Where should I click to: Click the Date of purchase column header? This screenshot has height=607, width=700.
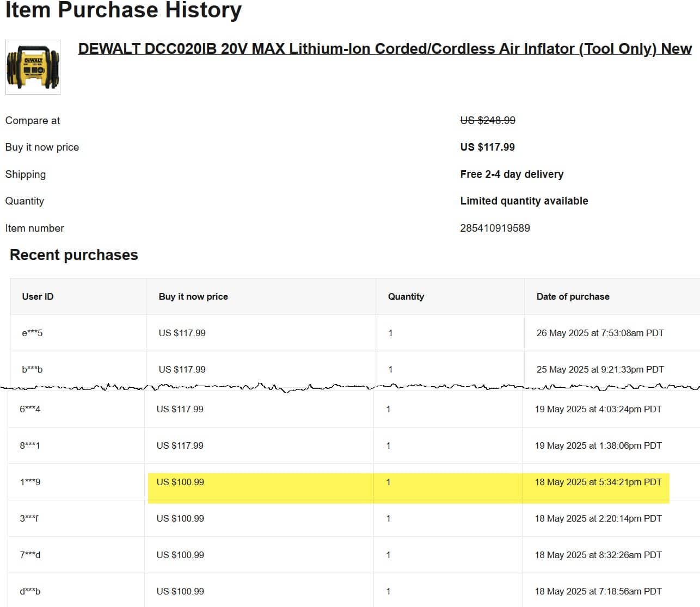pyautogui.click(x=573, y=296)
